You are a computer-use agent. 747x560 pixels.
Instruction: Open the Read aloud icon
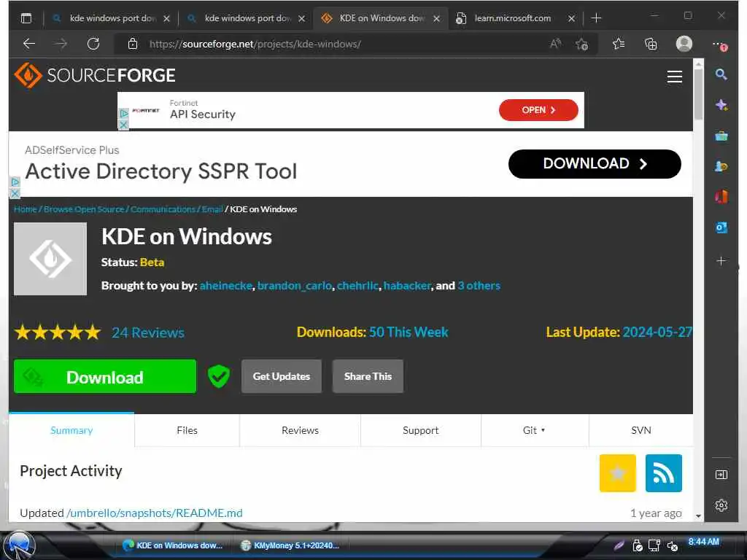555,44
